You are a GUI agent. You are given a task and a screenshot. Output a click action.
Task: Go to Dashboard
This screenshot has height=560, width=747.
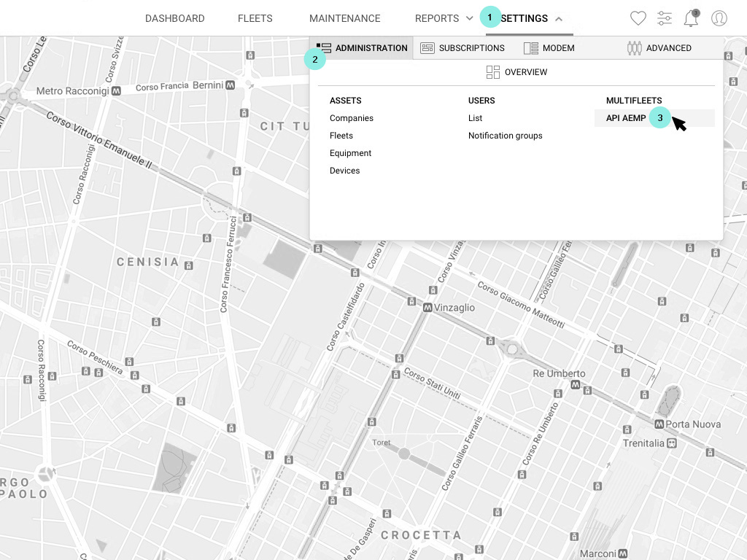click(175, 18)
